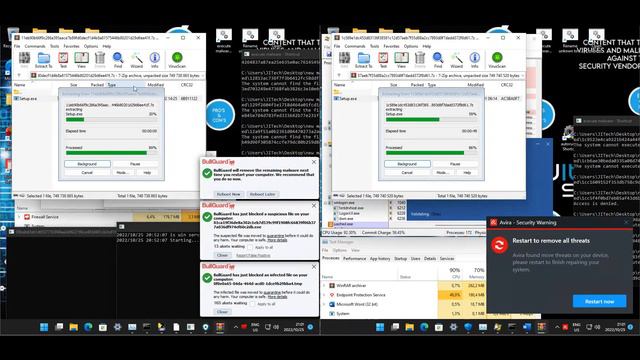Click Info in the BullGuard-side WinRAR toolbar
This screenshot has height=360, width=640.
[x=155, y=60]
